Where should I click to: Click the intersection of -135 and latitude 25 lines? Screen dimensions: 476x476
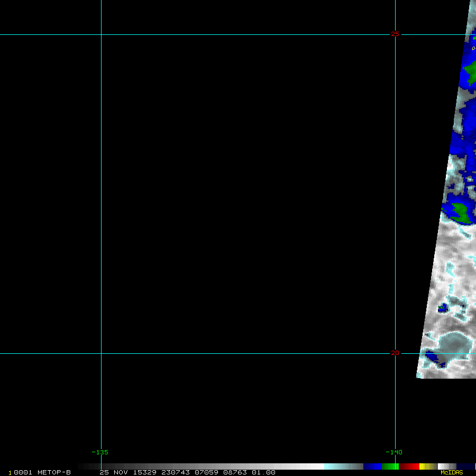101,35
